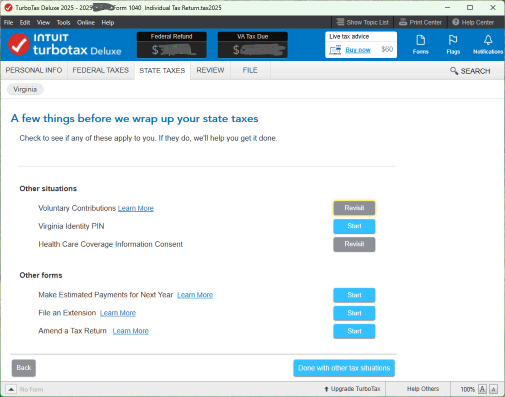Go to the Review tab
505x397 pixels.
210,70
